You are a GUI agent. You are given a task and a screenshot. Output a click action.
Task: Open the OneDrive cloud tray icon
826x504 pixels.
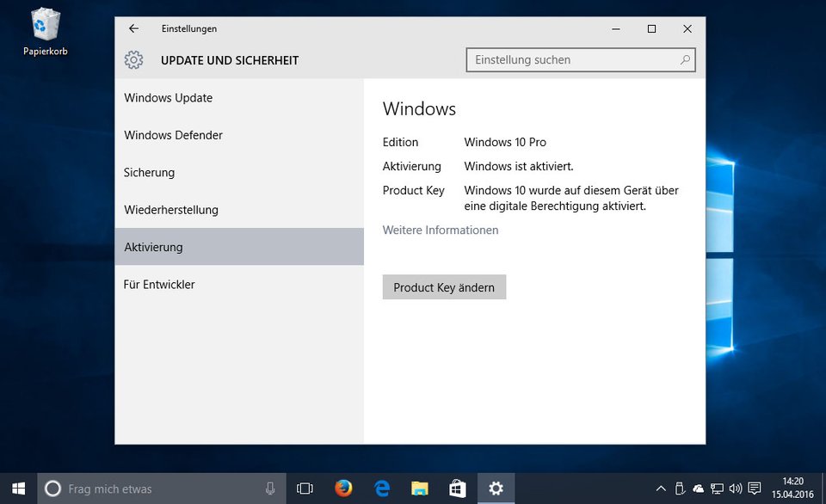coord(698,489)
